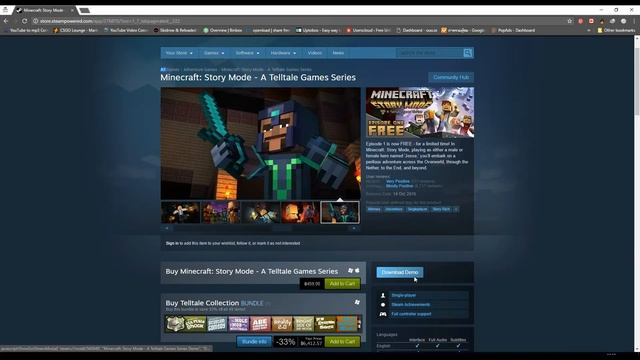Bookmark this page with the star icon
Image resolution: width=640 pixels, height=360 pixels.
[570, 21]
